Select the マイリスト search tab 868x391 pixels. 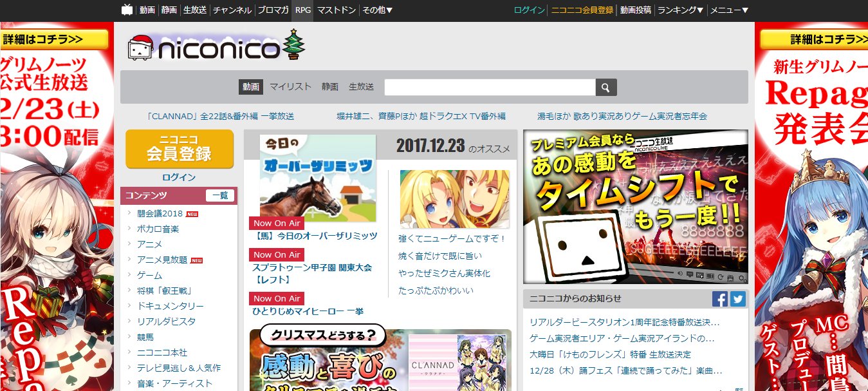coord(290,86)
